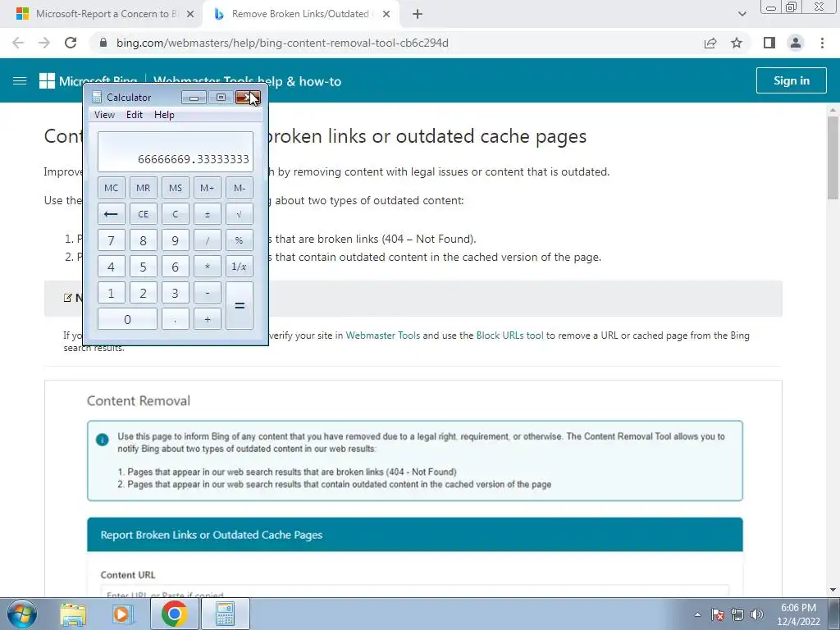Click digit 8 on Calculator keypad
This screenshot has height=630, width=840.
[143, 240]
